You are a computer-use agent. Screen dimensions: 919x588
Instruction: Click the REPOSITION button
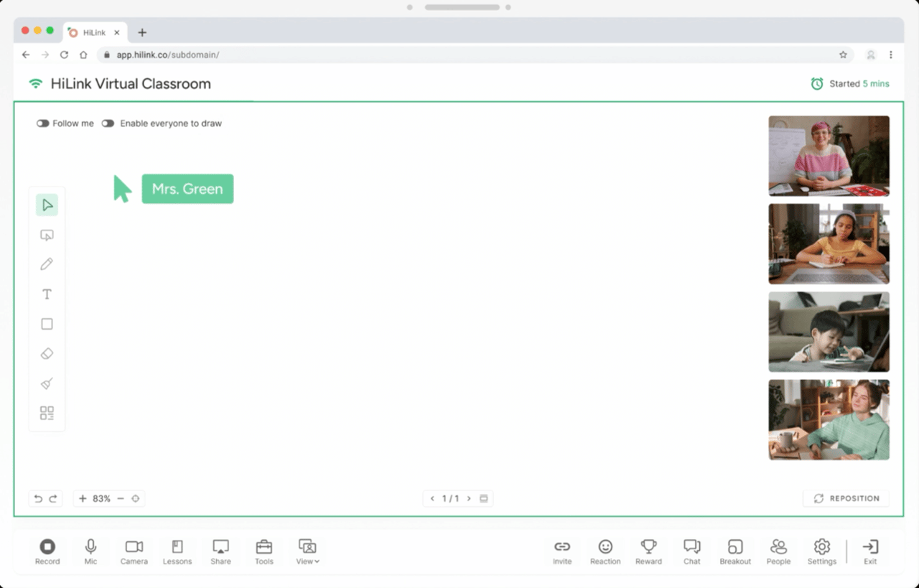[x=846, y=498]
